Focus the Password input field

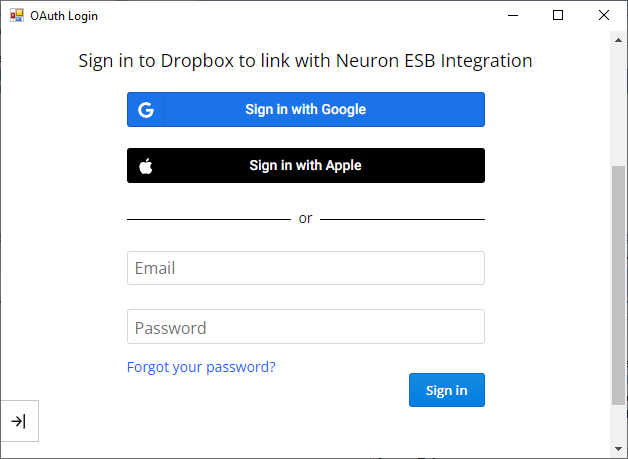306,326
